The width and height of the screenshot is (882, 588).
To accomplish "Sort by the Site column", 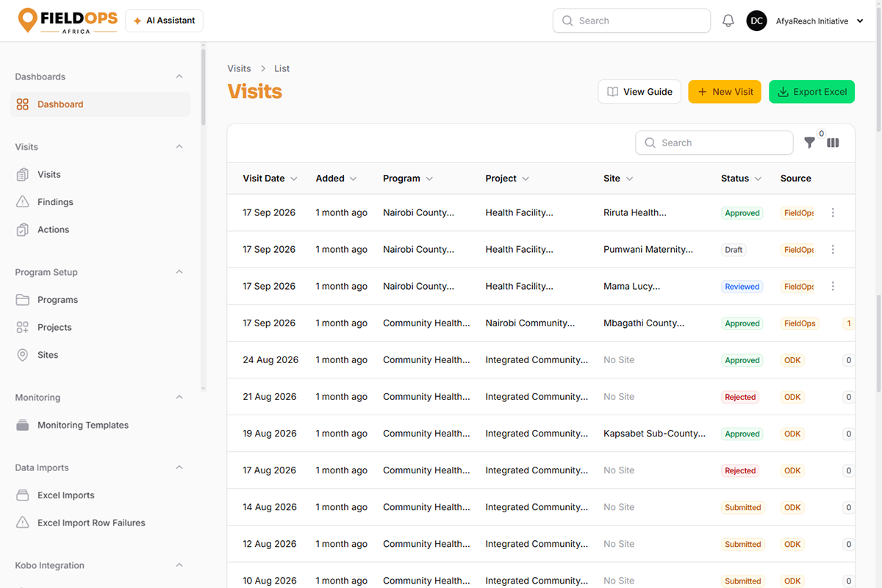I will click(x=618, y=179).
